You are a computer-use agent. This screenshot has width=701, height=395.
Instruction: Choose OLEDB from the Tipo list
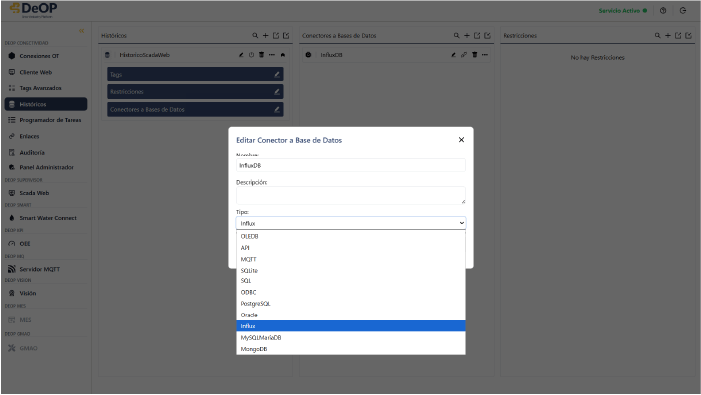[350, 236]
